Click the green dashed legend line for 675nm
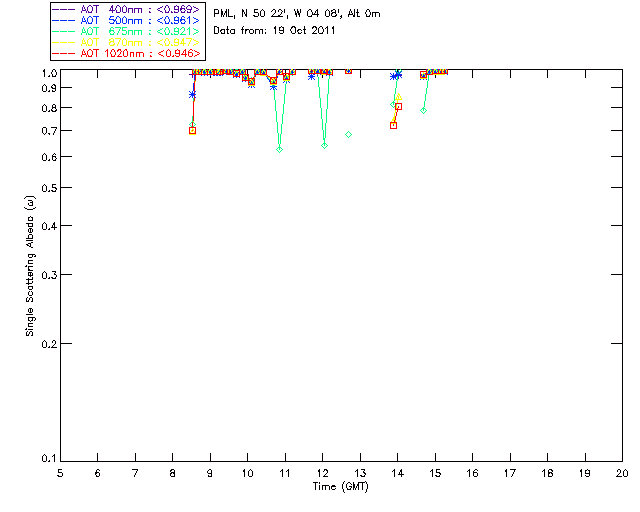 pyautogui.click(x=64, y=31)
